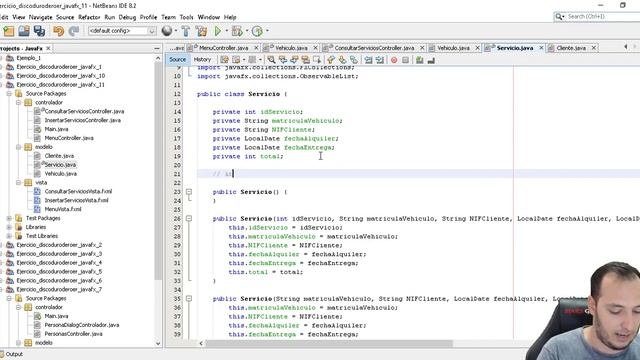Open the Run Project dropdown arrow
This screenshot has width=640, height=360.
coord(227,31)
